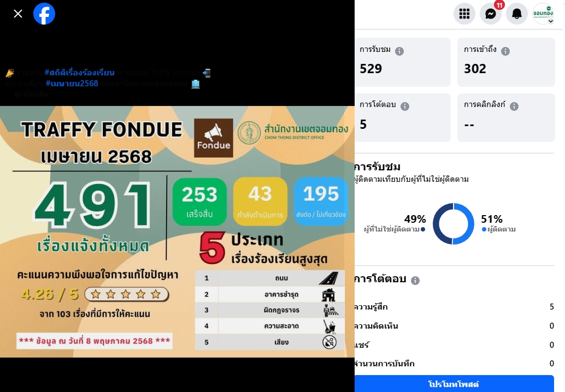Open the จอมทอง account menu
565x392 pixels.
coord(543,14)
